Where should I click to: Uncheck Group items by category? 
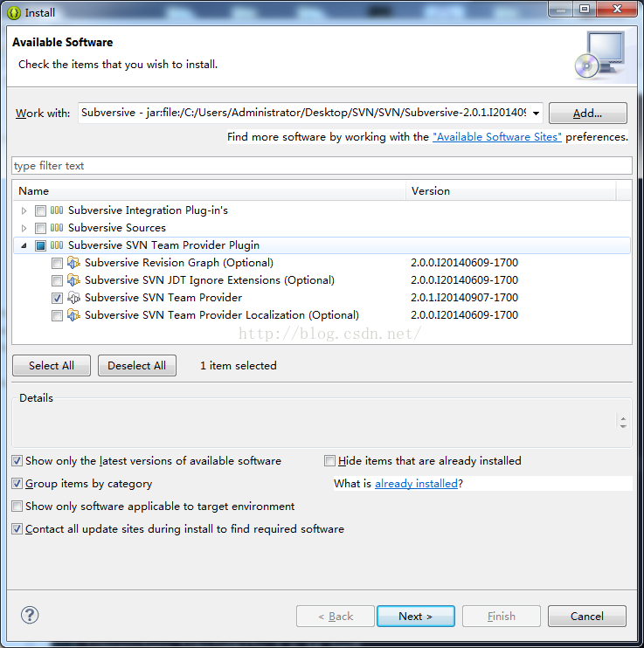click(17, 484)
